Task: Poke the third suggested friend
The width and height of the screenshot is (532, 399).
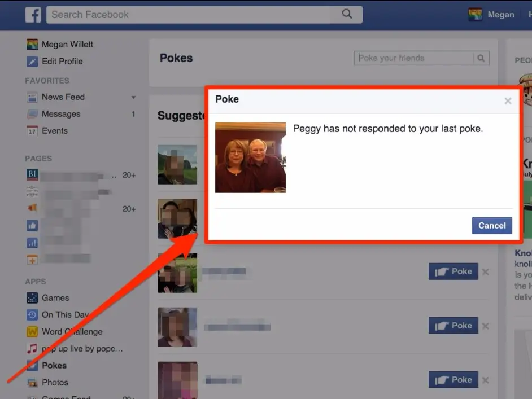Action: pyautogui.click(x=453, y=271)
